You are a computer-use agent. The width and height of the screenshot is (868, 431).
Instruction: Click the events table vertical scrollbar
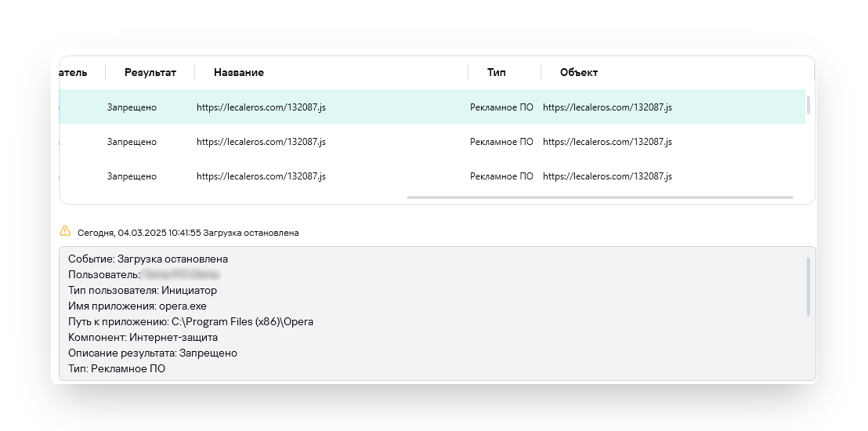808,105
